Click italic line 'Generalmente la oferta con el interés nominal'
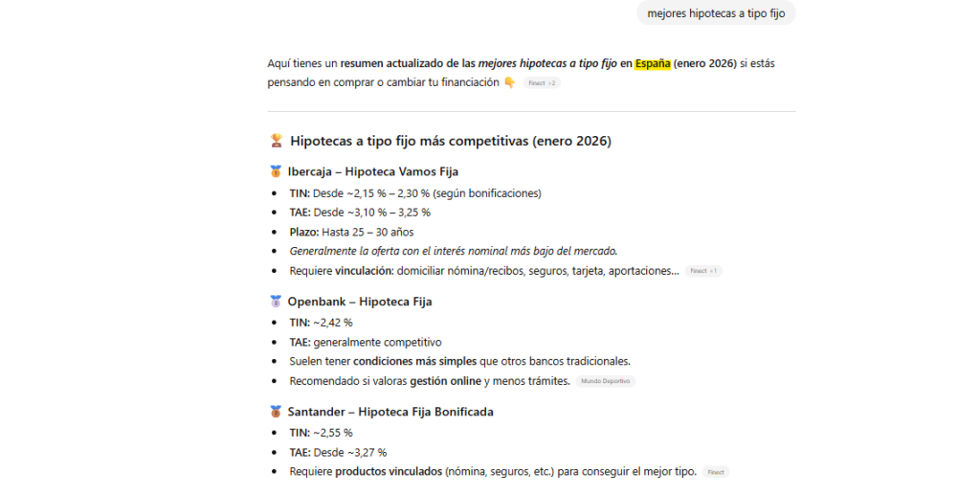The width and height of the screenshot is (980, 495). click(453, 251)
